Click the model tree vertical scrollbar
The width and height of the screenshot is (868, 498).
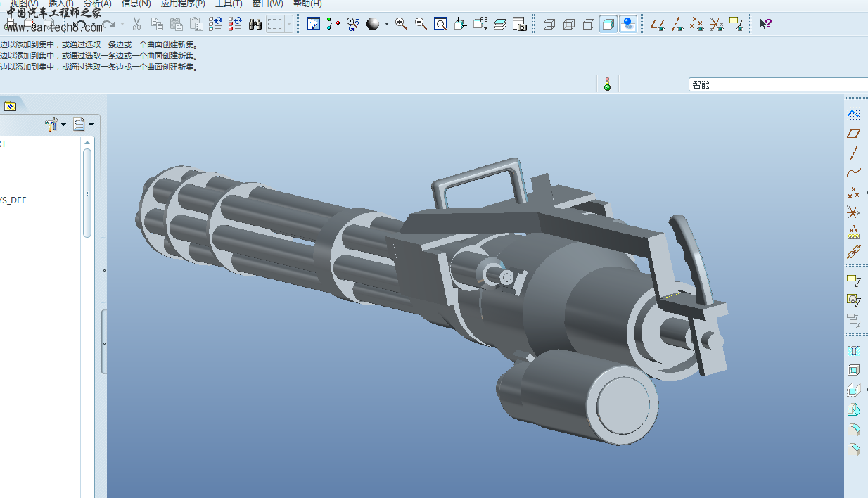click(x=87, y=192)
